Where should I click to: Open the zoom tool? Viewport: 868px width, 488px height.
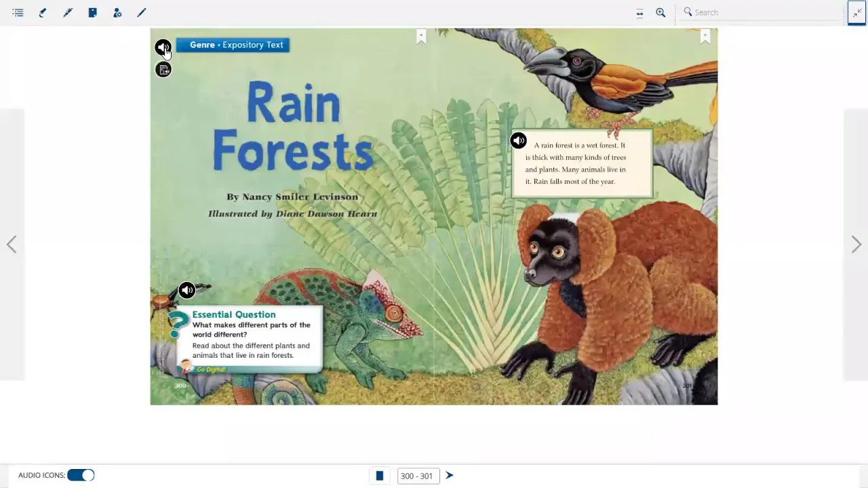click(x=660, y=12)
